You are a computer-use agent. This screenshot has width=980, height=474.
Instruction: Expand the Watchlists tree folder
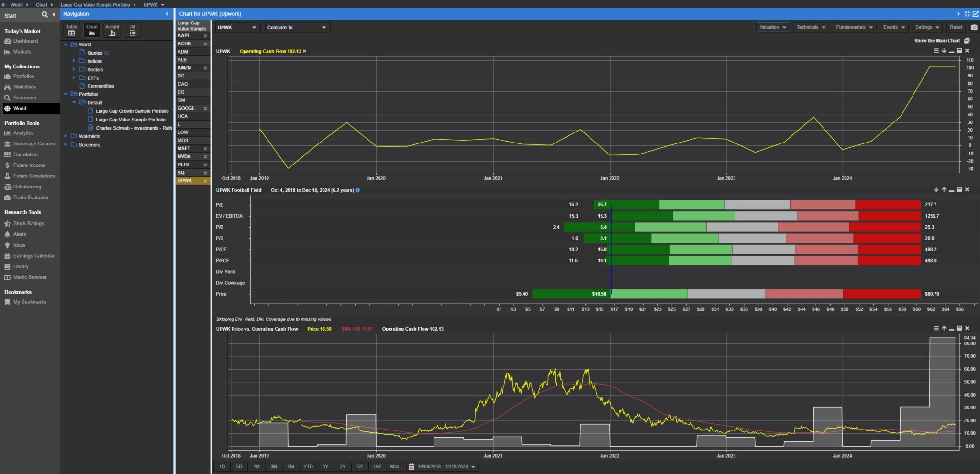tap(66, 136)
